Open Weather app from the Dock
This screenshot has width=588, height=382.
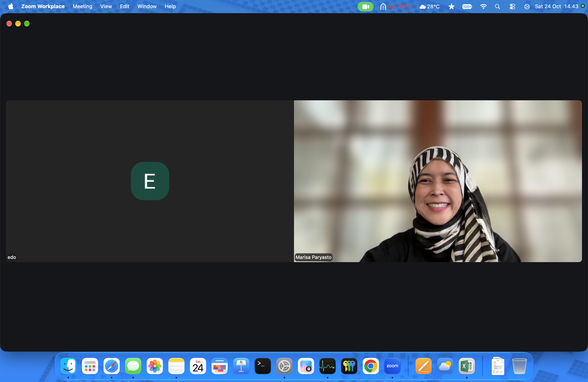point(445,366)
